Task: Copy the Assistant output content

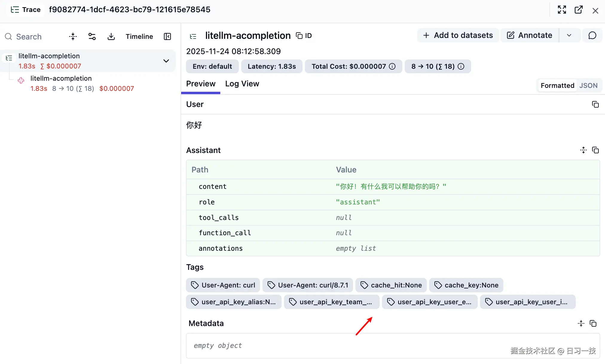Action: (x=596, y=150)
